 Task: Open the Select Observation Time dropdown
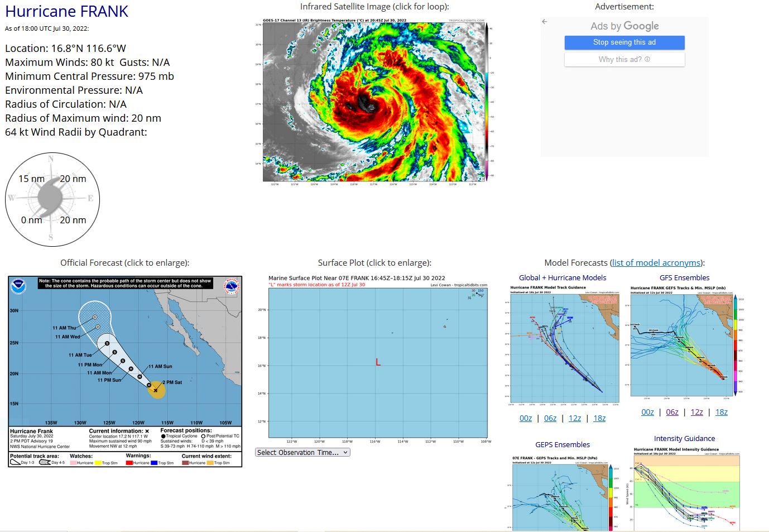click(303, 453)
